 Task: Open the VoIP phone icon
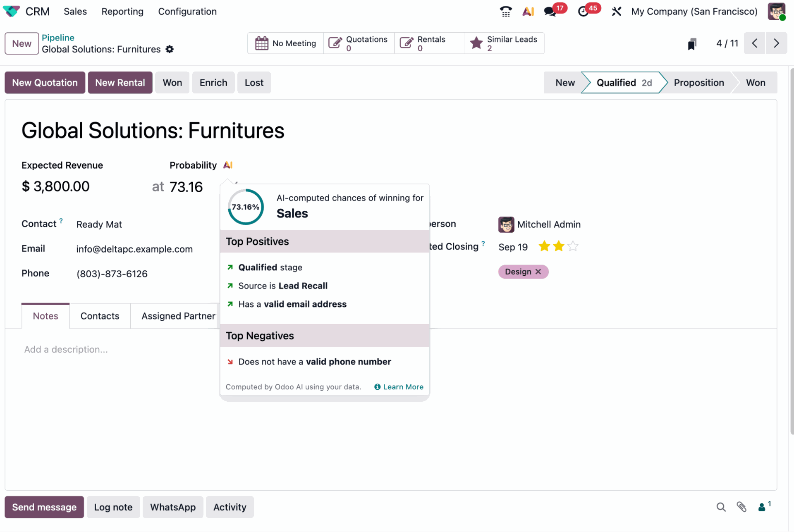[505, 11]
